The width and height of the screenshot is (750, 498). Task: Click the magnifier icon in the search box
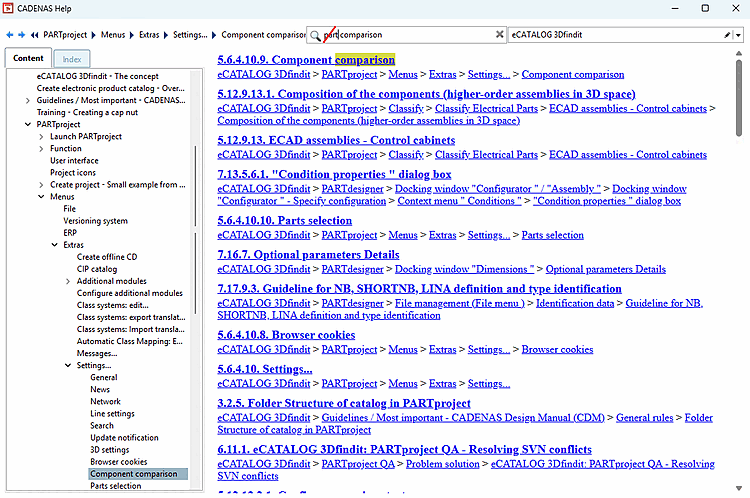(315, 35)
